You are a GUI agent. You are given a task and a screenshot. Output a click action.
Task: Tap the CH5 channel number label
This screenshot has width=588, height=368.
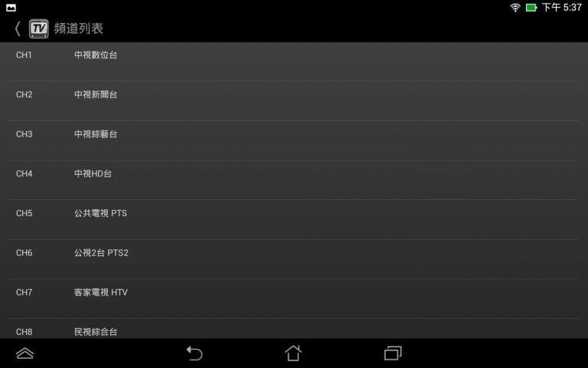click(24, 213)
